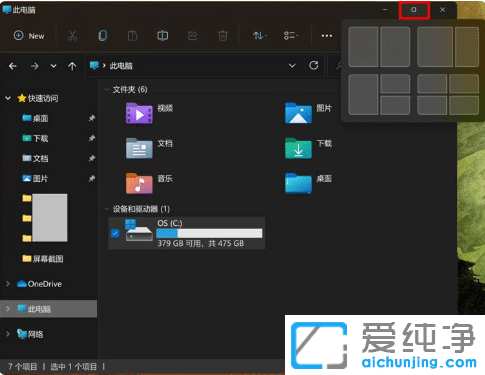Expand the address bar history dropdown
The image size is (485, 375).
pyautogui.click(x=292, y=66)
